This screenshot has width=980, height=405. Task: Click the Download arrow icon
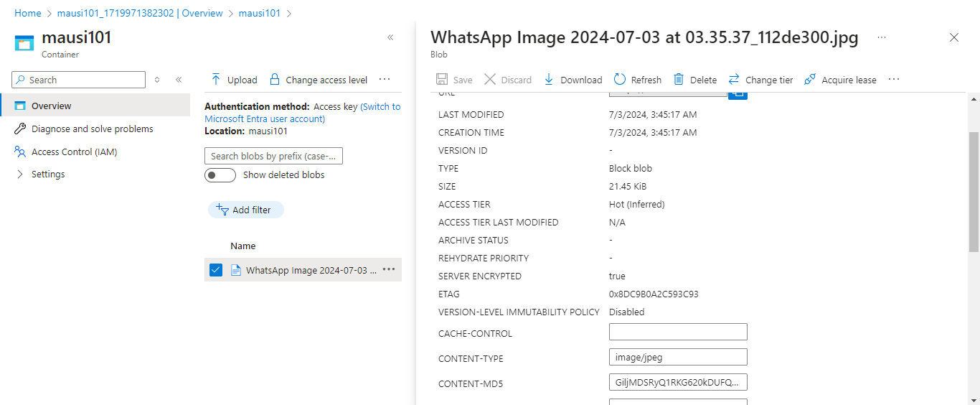point(549,80)
